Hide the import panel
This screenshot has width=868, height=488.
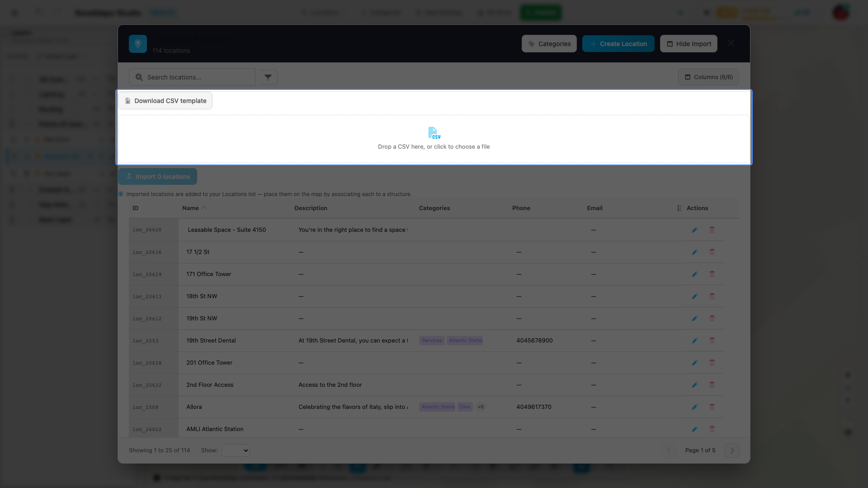click(x=689, y=44)
